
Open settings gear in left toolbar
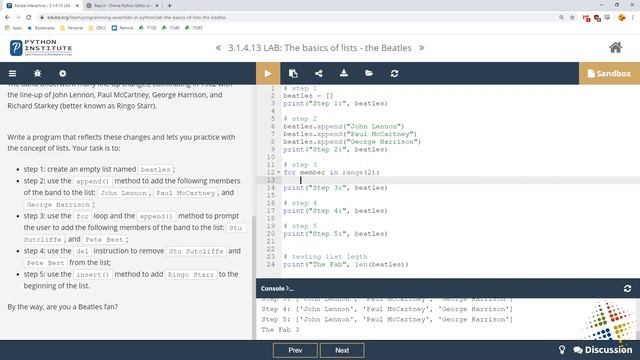click(x=62, y=73)
